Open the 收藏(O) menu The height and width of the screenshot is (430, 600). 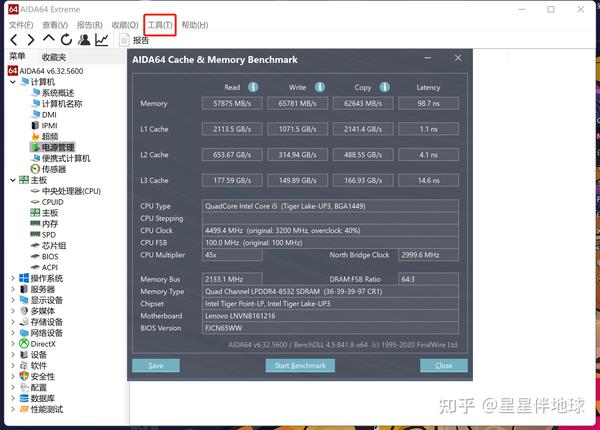pyautogui.click(x=125, y=25)
